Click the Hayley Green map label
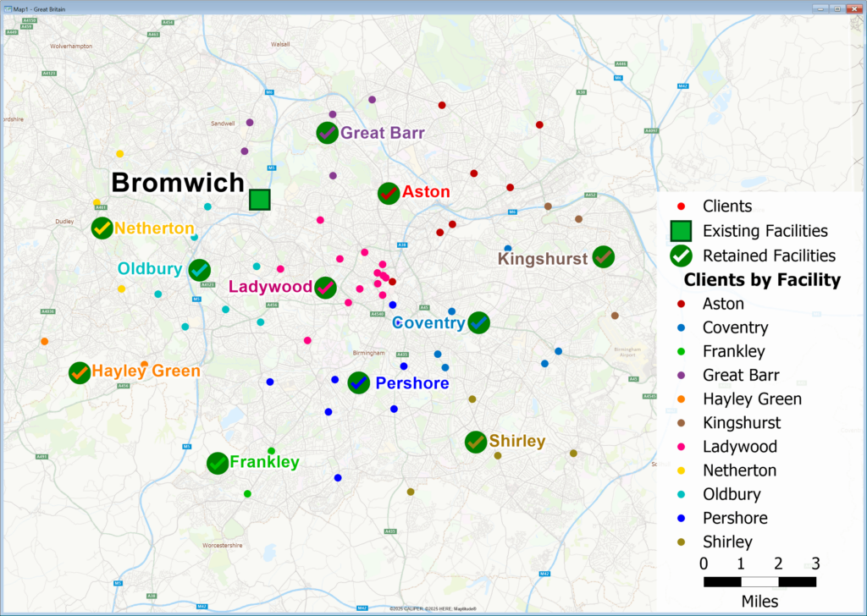Image resolution: width=867 pixels, height=616 pixels. pos(146,371)
